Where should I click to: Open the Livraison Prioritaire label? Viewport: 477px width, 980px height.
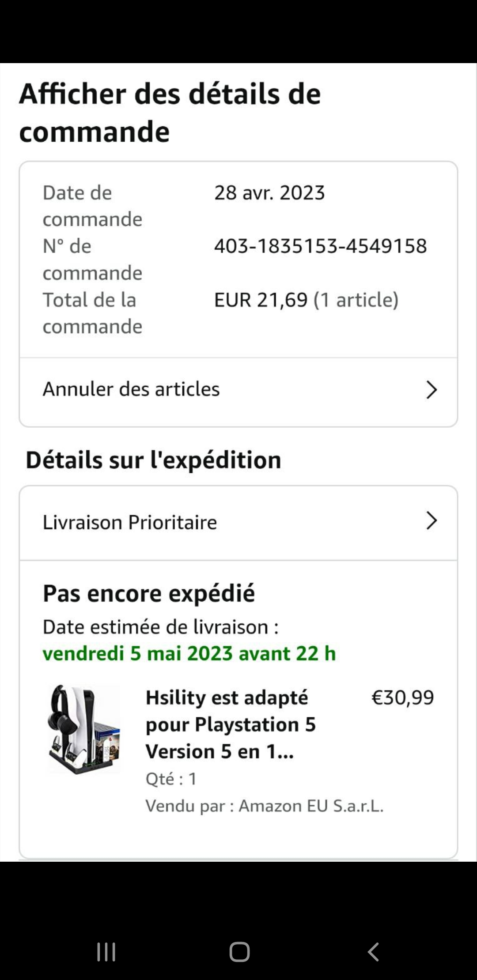point(130,522)
